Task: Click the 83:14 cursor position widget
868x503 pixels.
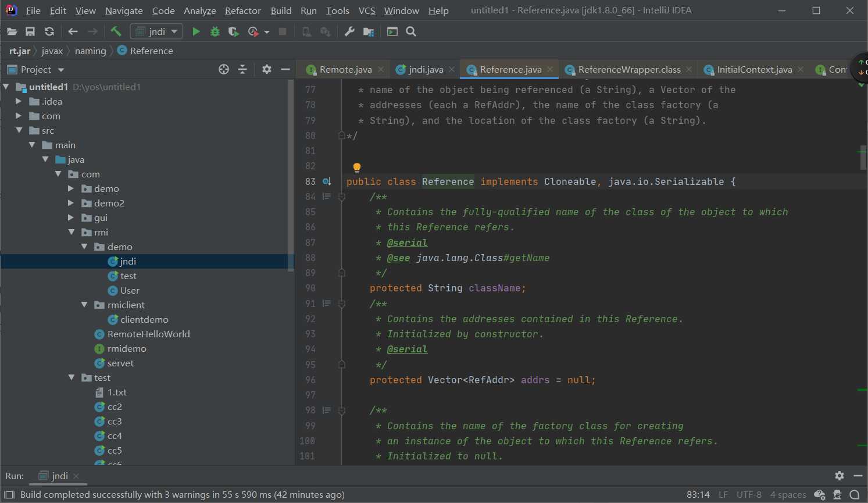Action: (x=698, y=495)
